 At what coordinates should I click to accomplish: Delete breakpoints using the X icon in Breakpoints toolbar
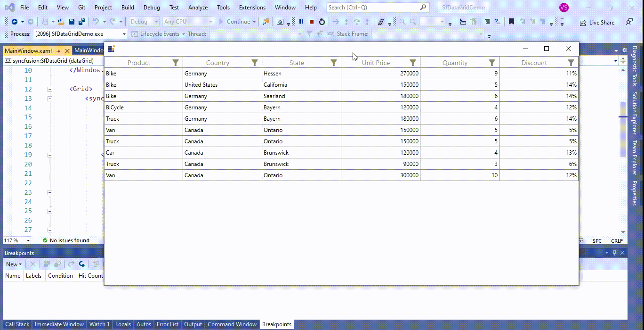[32, 264]
